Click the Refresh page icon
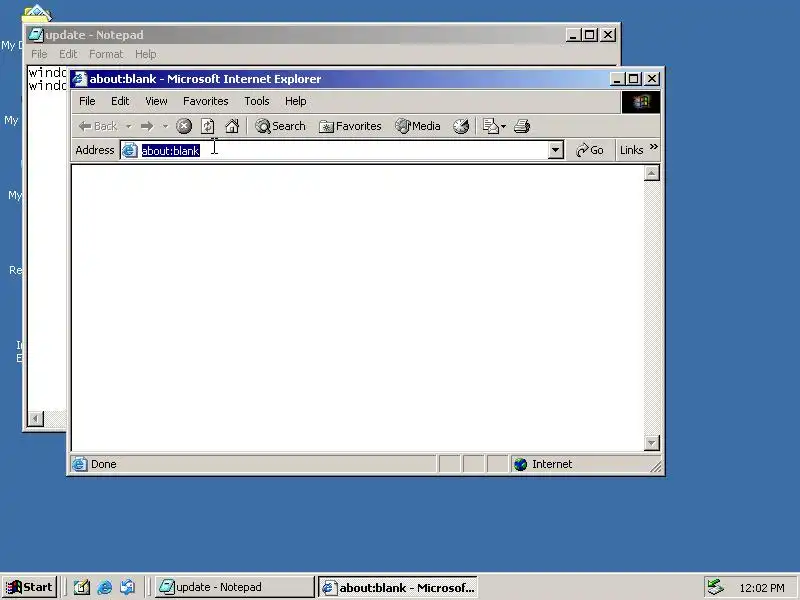Viewport: 800px width, 600px height. tap(207, 126)
